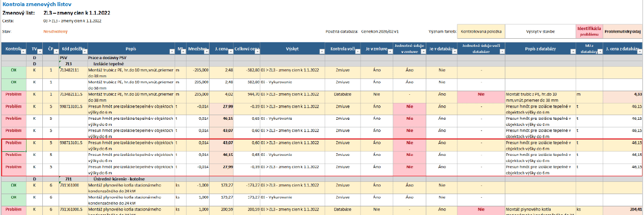Select item code cell '713482111.S'
The width and height of the screenshot is (644, 215).
[x=73, y=96]
